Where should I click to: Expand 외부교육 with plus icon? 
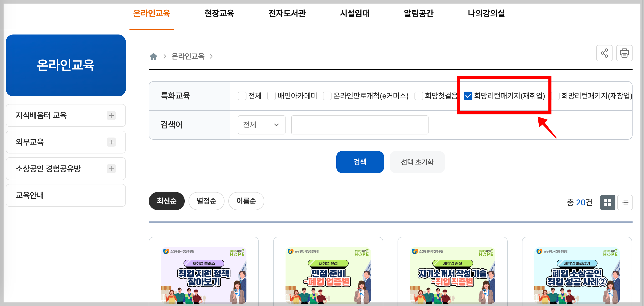[111, 142]
